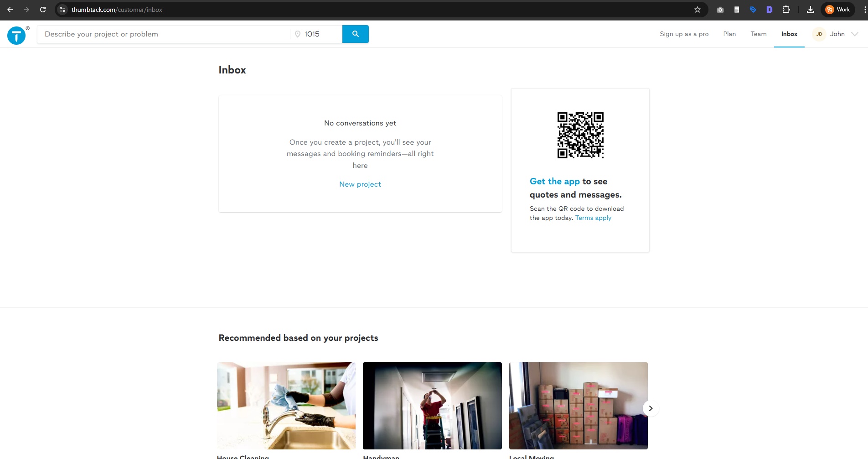
Task: Open the Plan tab
Action: pos(729,34)
